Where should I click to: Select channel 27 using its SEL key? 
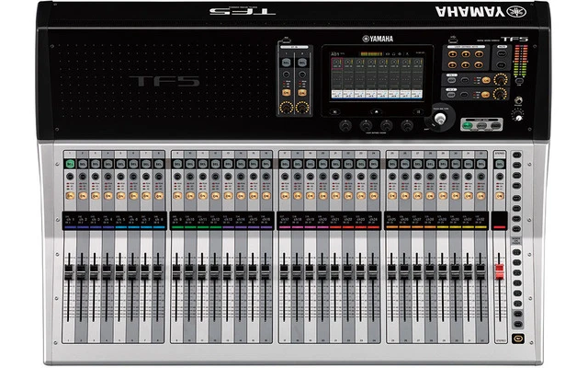pos(417,164)
